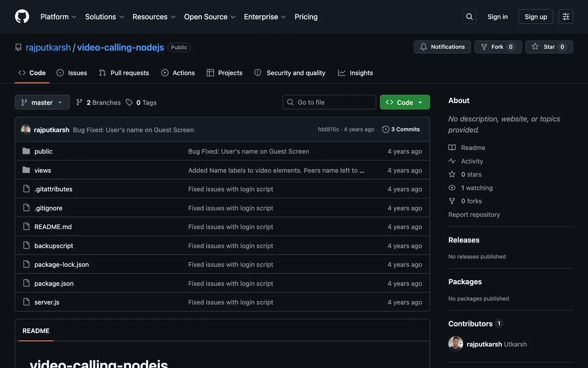Open latest commit message in header row
Viewport: 588px width, 368px height.
(x=133, y=130)
